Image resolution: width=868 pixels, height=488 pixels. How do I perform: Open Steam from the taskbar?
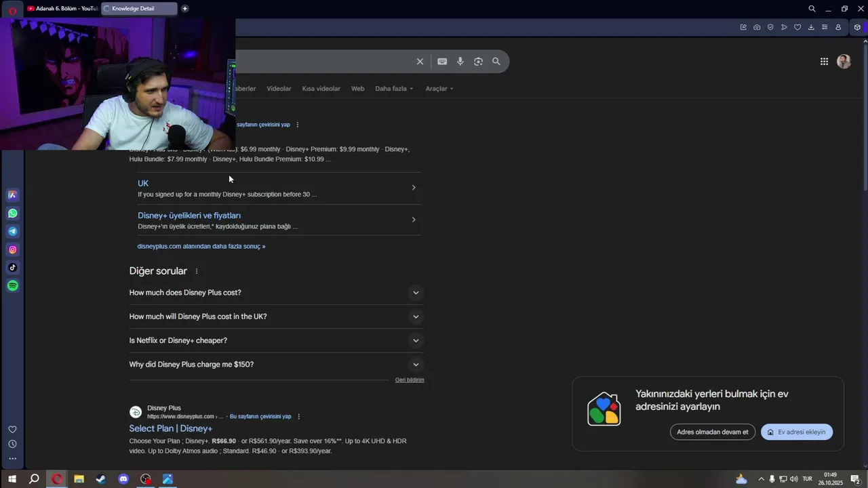pos(101,479)
